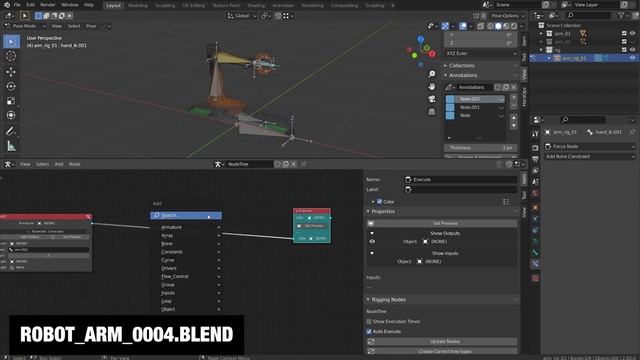Select the Rotate tool in viewport toolbar
This screenshot has width=640, height=360.
[x=11, y=86]
